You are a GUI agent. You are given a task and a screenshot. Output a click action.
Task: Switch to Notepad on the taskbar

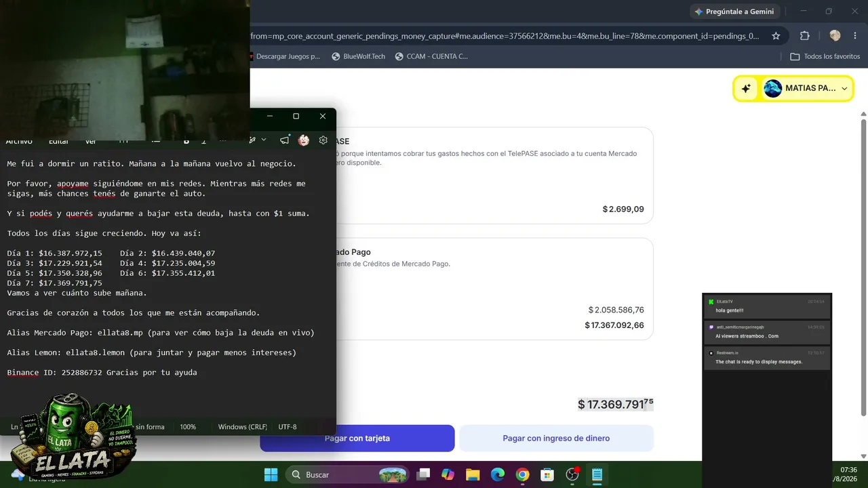point(597,474)
